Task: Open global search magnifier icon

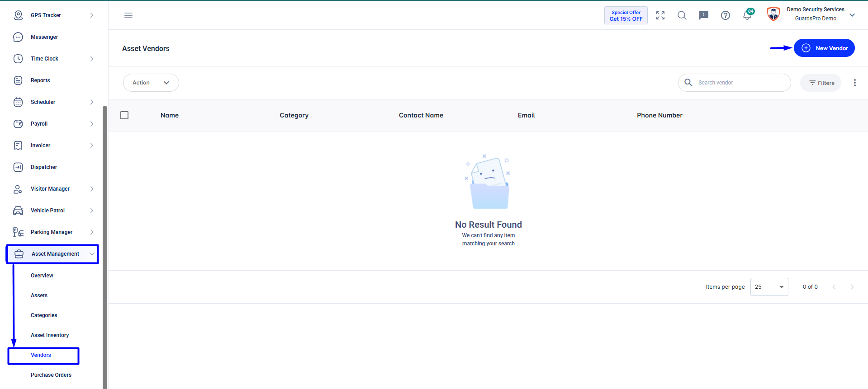Action: (682, 15)
